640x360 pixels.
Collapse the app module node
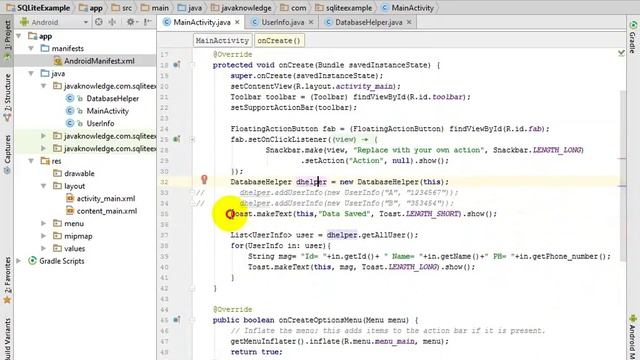point(19,36)
